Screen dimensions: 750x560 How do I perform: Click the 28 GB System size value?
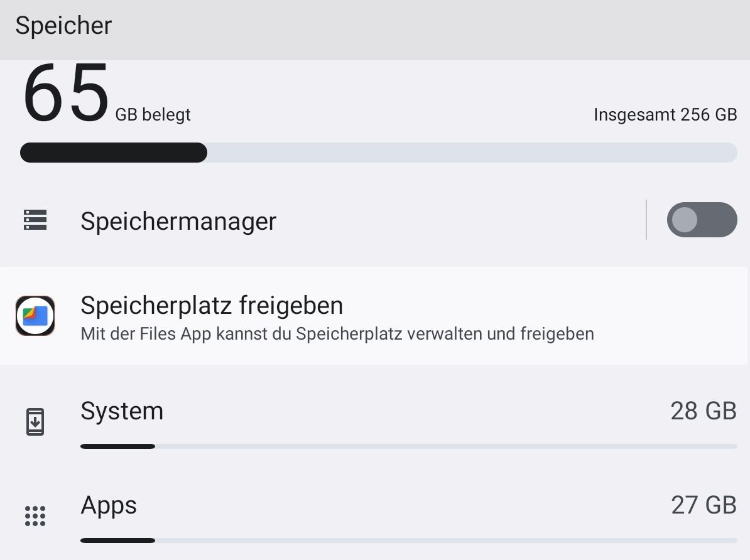coord(703,411)
